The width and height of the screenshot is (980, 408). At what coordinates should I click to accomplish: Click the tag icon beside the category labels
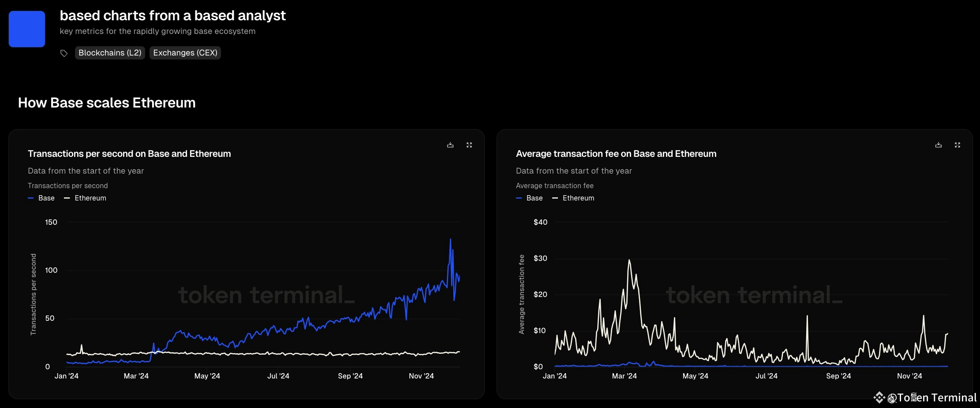pos(64,53)
